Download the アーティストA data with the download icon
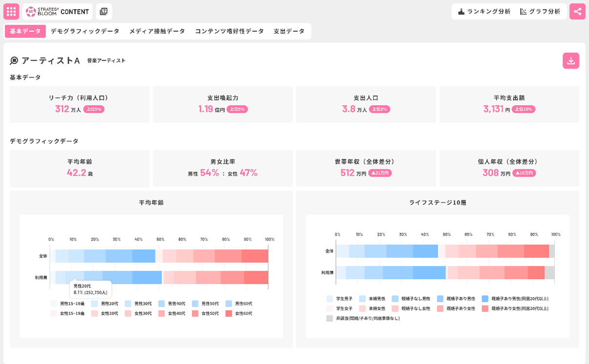589x364 pixels. point(571,61)
